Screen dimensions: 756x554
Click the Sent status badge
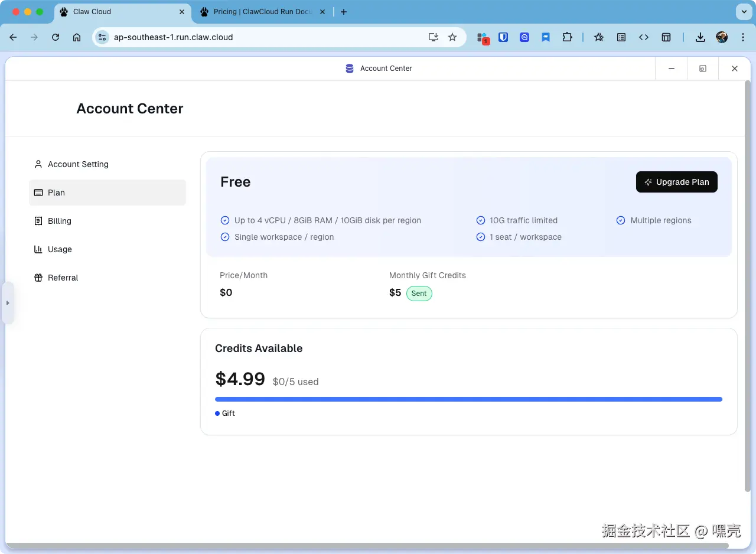(x=419, y=294)
